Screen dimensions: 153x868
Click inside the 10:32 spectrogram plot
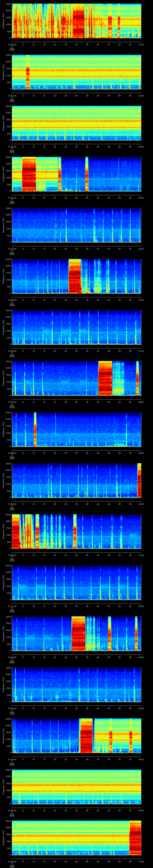(76, 123)
